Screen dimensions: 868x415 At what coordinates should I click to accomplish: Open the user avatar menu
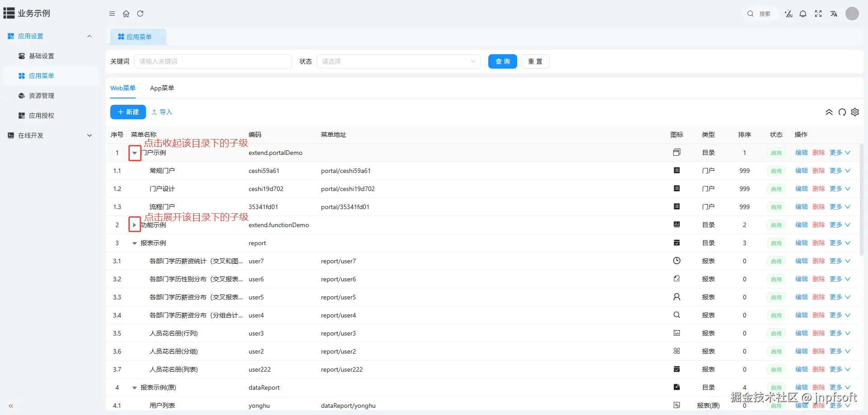tap(852, 14)
